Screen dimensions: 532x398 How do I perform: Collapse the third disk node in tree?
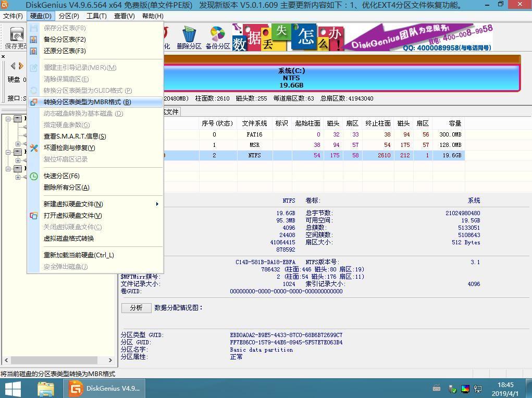tap(8, 169)
